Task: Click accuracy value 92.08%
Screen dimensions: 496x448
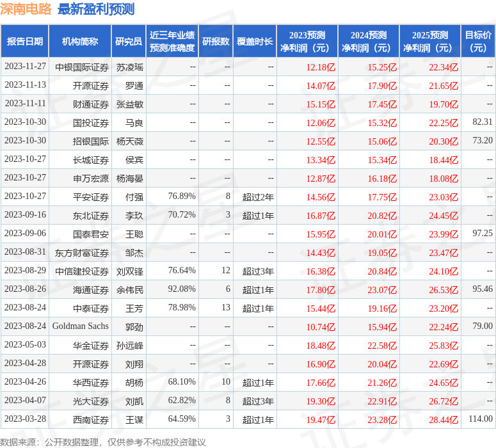Action: 182,289
